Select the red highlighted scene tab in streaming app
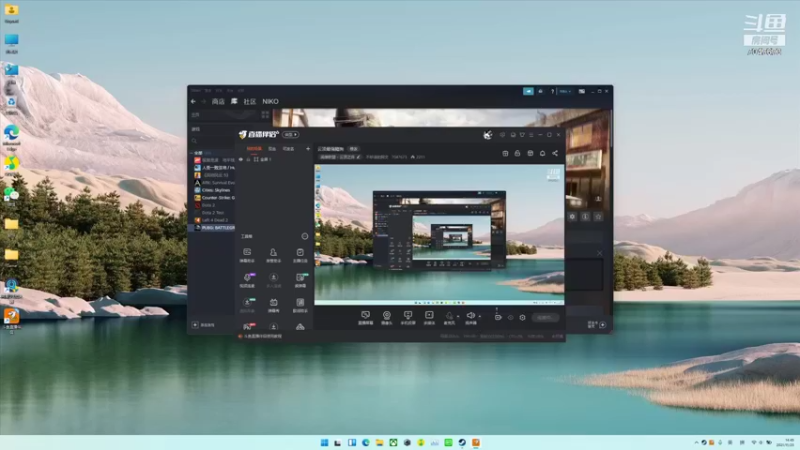 [254, 149]
